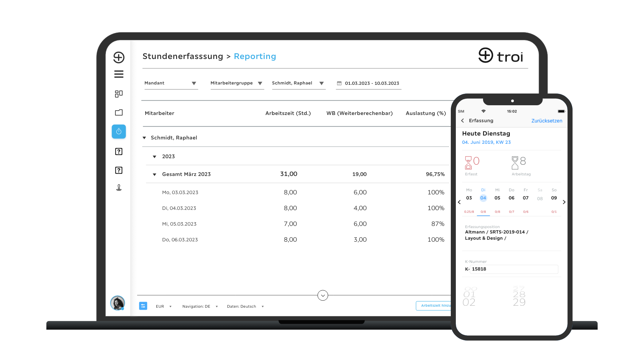
Task: Select EUR currency option in footer
Action: pos(163,306)
